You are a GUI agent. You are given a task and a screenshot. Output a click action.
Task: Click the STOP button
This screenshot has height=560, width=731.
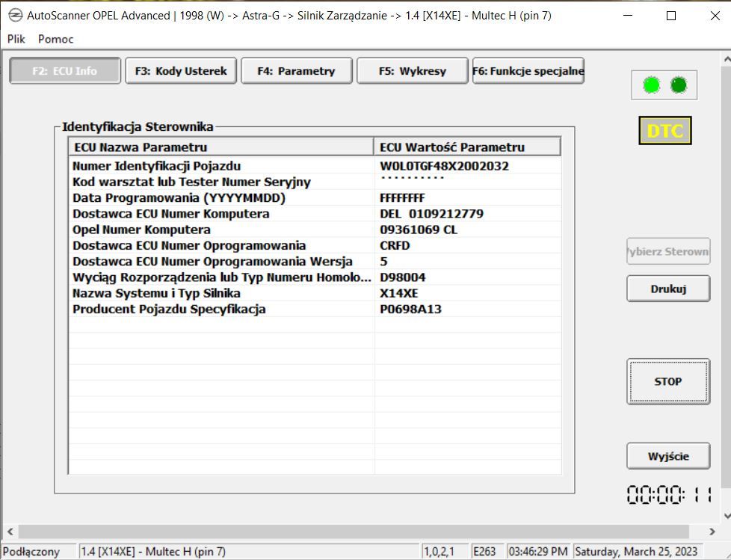(x=668, y=381)
